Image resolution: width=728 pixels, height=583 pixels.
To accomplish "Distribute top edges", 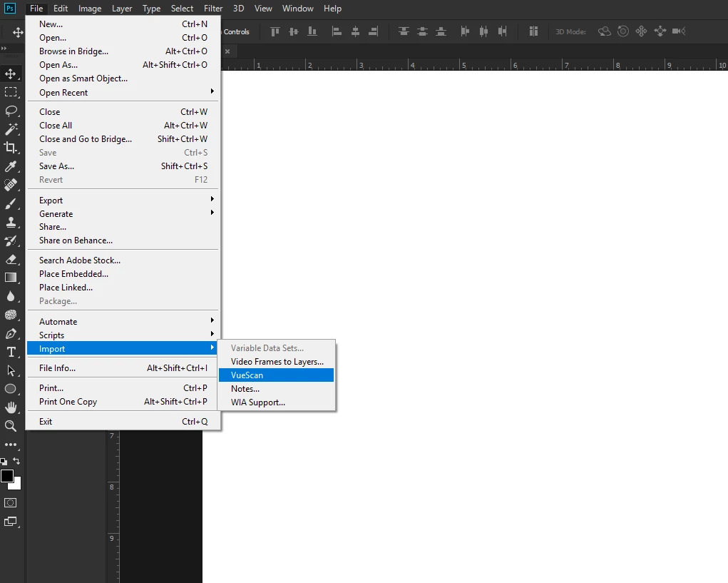I will (x=404, y=31).
